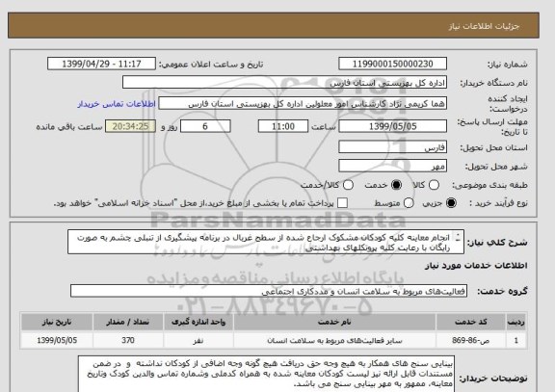Image resolution: width=555 pixels, height=392 pixels.
Task: Click the نام خدمت column header
Action: point(334,322)
